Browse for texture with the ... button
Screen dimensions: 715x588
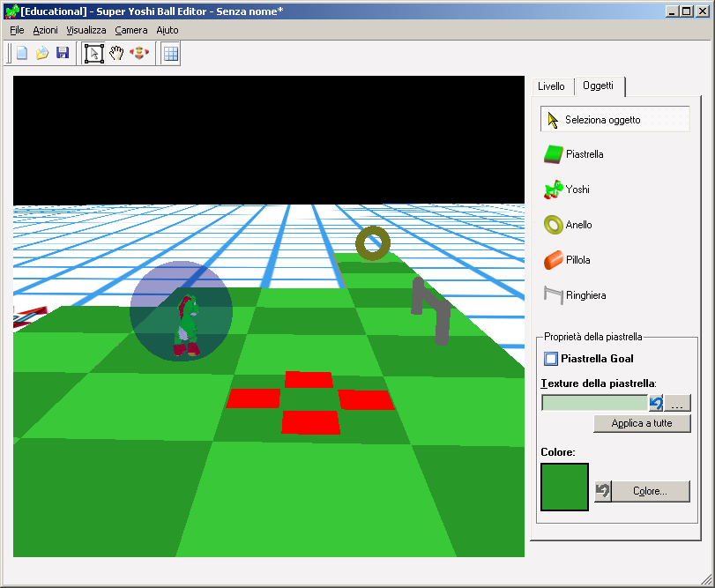click(677, 403)
